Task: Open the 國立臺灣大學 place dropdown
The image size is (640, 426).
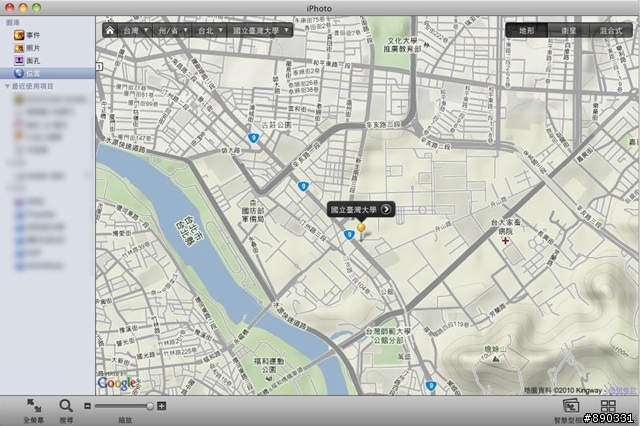Action: pyautogui.click(x=261, y=30)
